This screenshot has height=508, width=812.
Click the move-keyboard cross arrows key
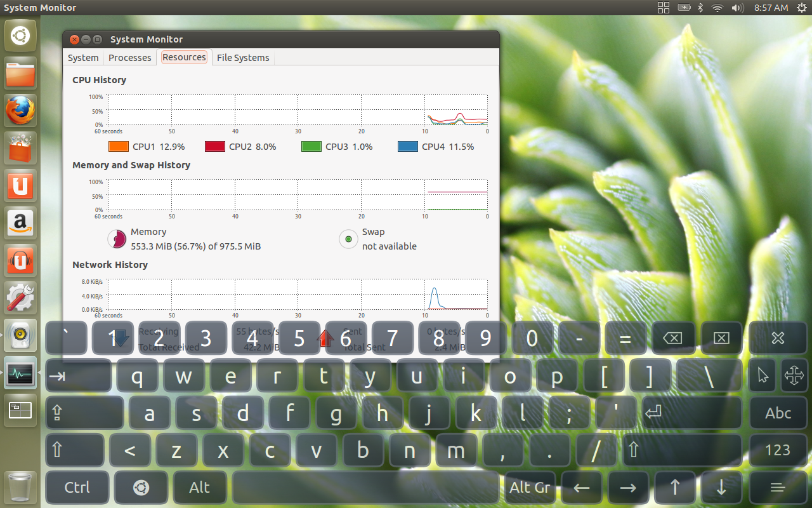click(794, 376)
